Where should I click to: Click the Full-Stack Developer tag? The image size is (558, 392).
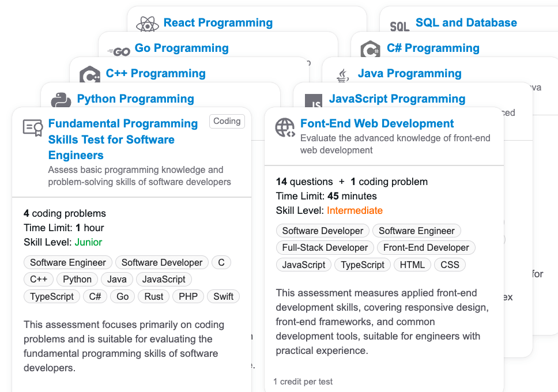click(325, 247)
